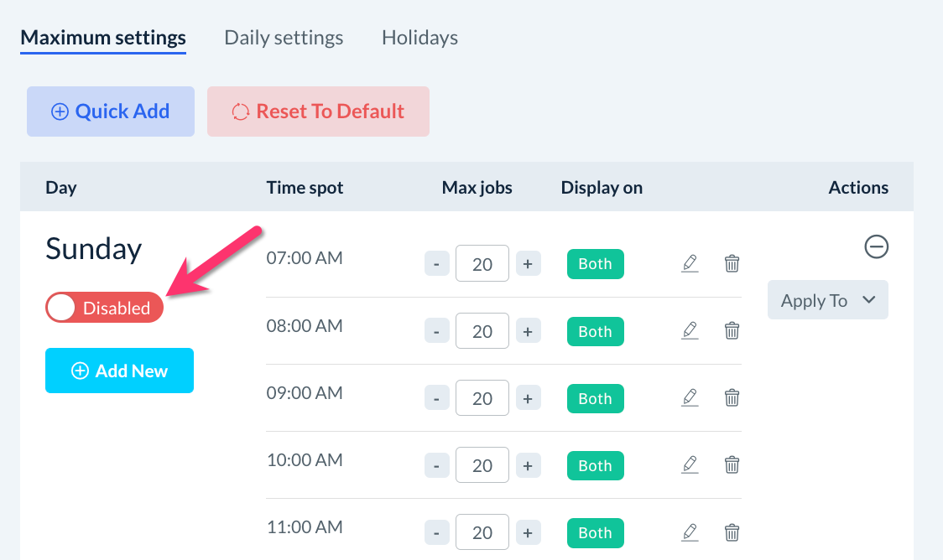Edit the 07:00 AM time spot
This screenshot has width=943, height=560.
690,263
